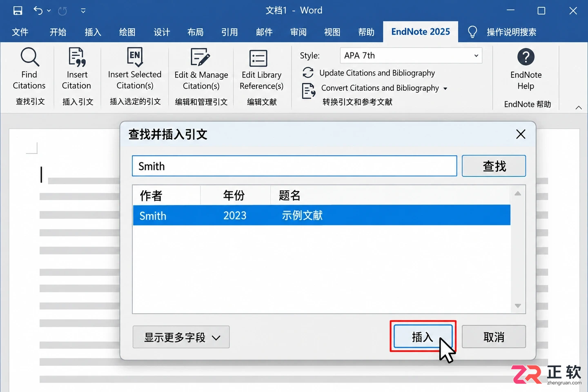Switch to the 开始 tab
The height and width of the screenshot is (392, 588).
pos(58,32)
